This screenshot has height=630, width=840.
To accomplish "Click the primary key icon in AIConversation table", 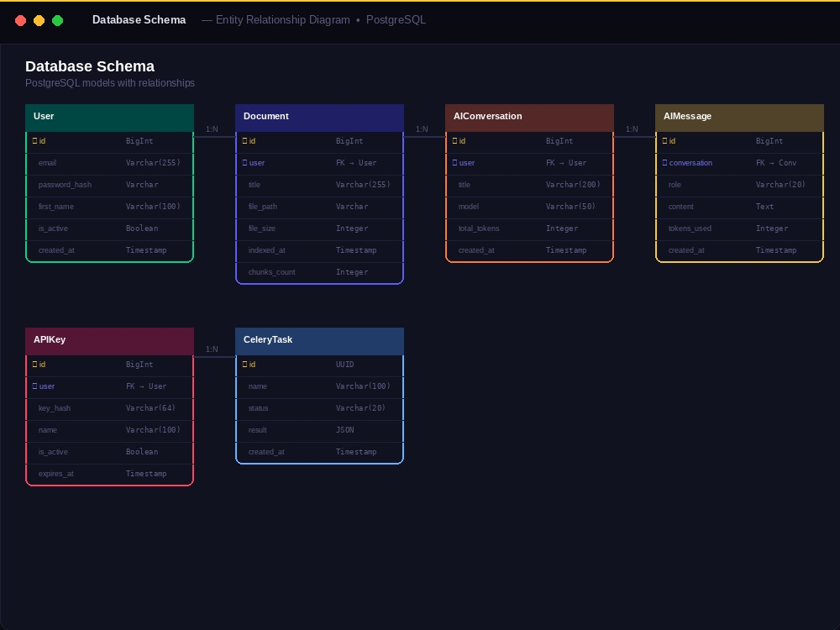I will [x=454, y=141].
